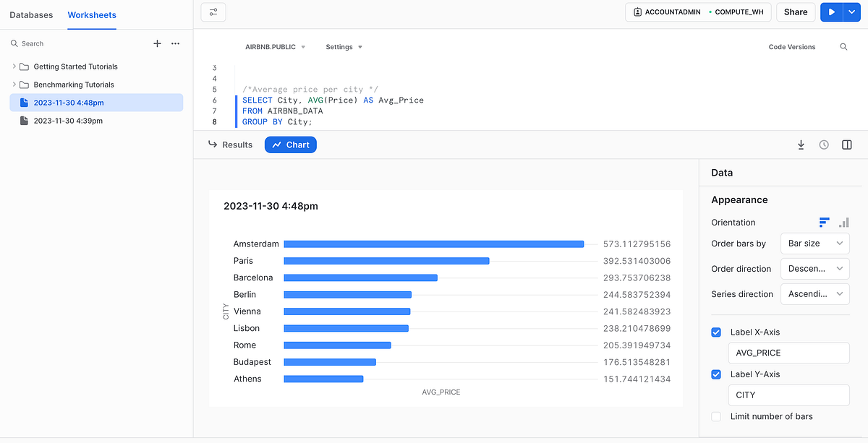868x443 pixels.
Task: Click the search icon near Code Versions
Action: click(843, 46)
